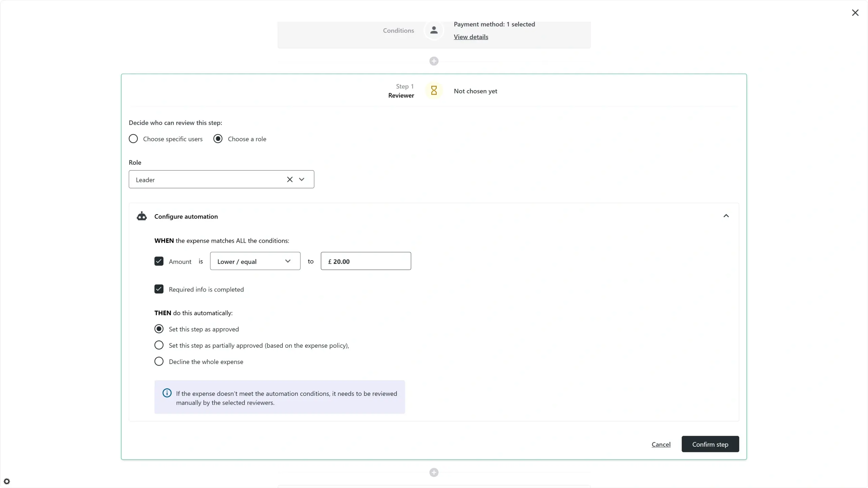This screenshot has width=868, height=488.
Task: Uncheck Required info is completed
Action: pos(159,289)
